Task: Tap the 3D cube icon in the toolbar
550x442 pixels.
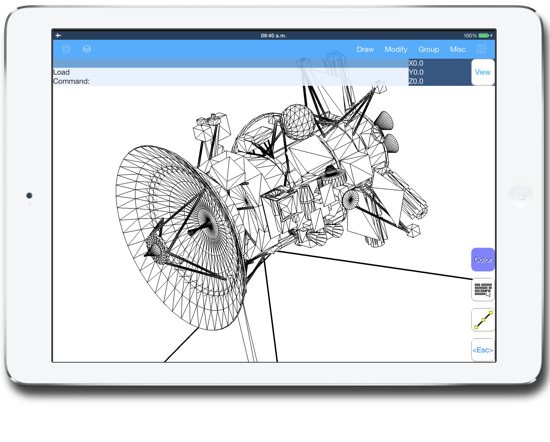Action: click(x=87, y=49)
